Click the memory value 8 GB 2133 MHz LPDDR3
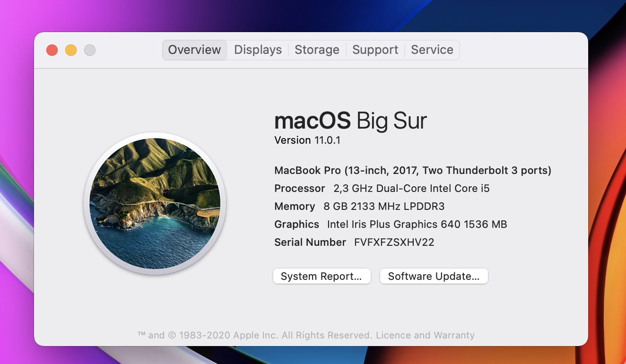The height and width of the screenshot is (364, 626). click(x=384, y=206)
